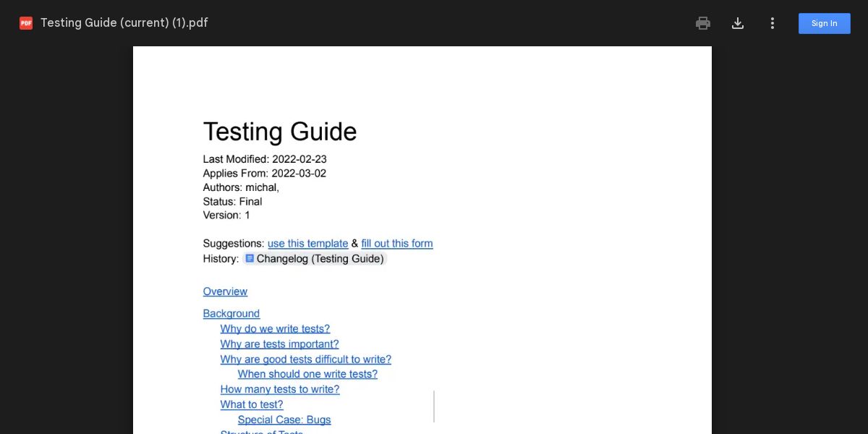Click the print icon
The height and width of the screenshot is (434, 868).
tap(702, 23)
